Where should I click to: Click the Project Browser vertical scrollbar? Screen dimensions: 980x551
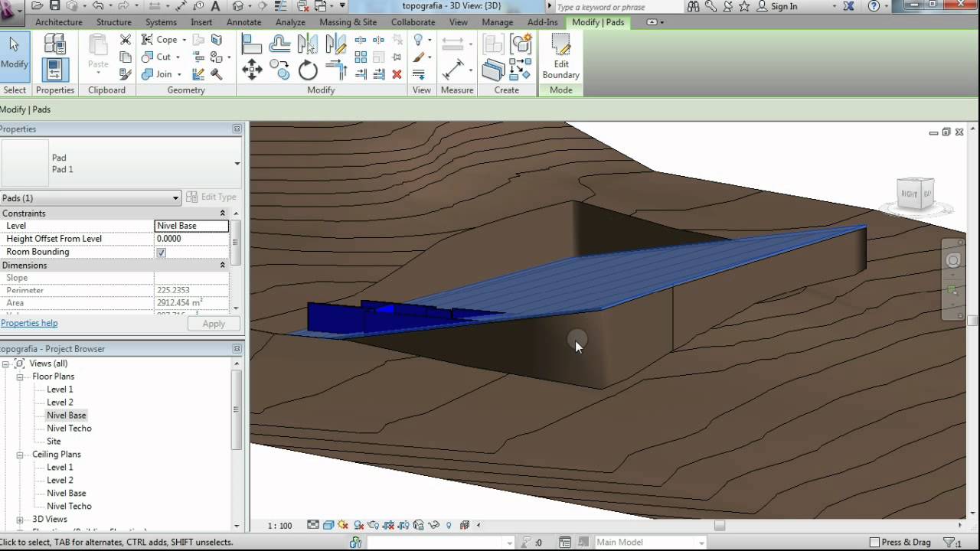tap(236, 409)
